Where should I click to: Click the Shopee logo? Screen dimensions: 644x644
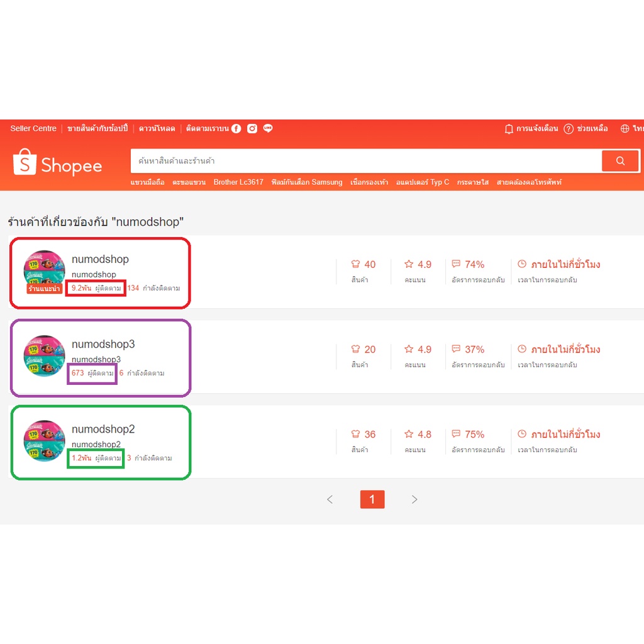pyautogui.click(x=58, y=163)
